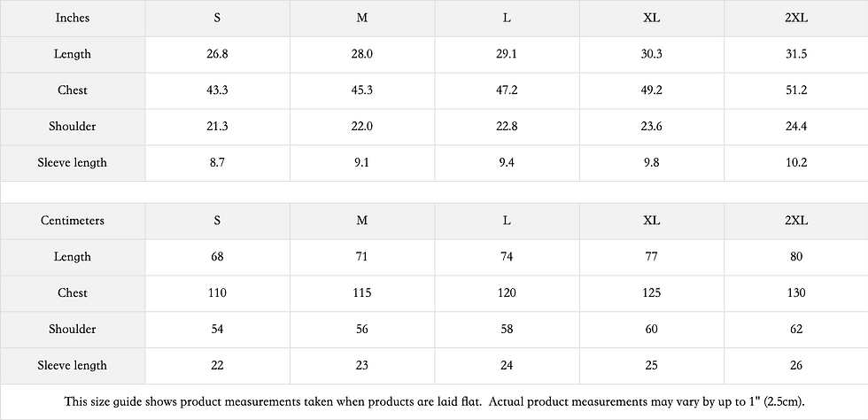Click the Chest row label in inches table
Screen dimensions: 868x420
pos(73,90)
